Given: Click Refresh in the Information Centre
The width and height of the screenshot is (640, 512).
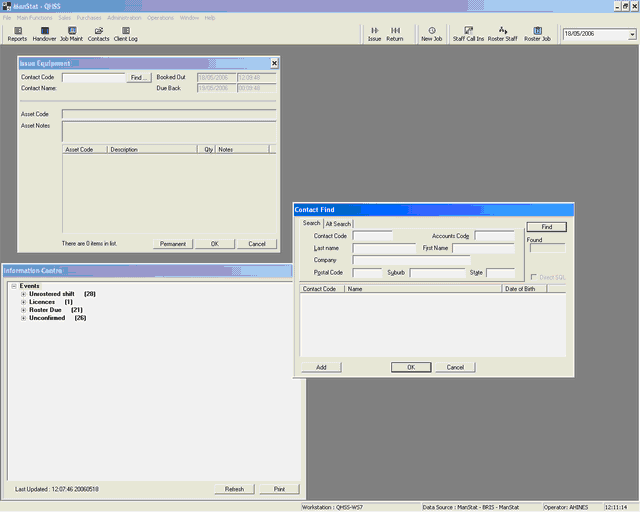Looking at the screenshot, I should pos(234,489).
